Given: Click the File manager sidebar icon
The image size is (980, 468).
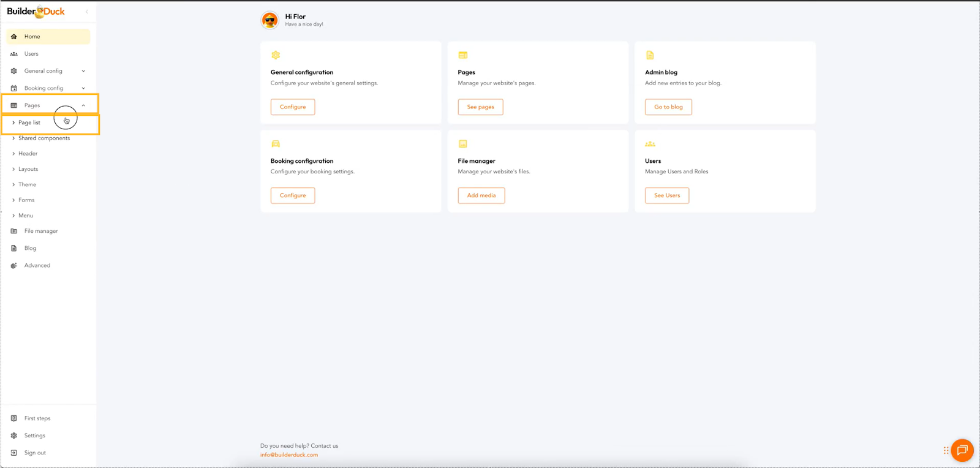Looking at the screenshot, I should [14, 231].
